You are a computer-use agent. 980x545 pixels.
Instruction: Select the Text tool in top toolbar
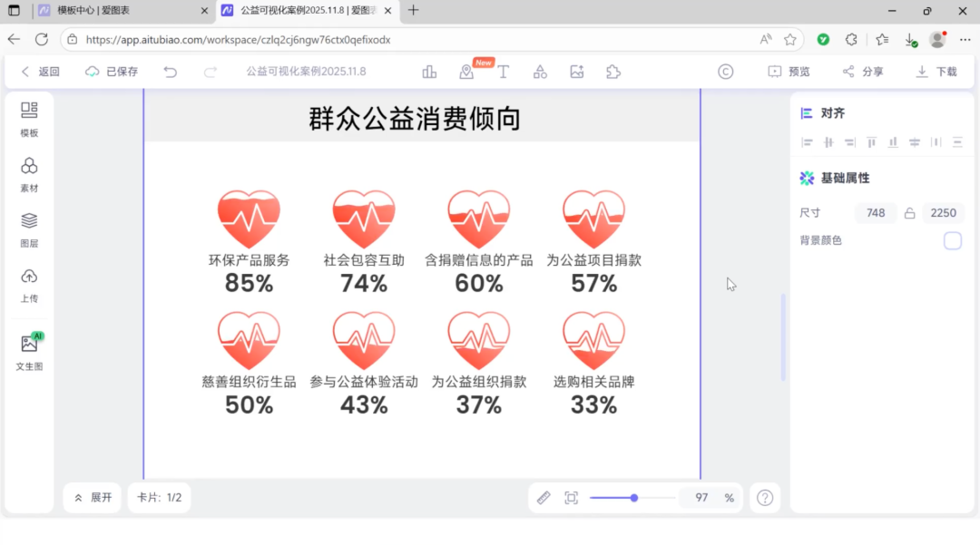[503, 72]
